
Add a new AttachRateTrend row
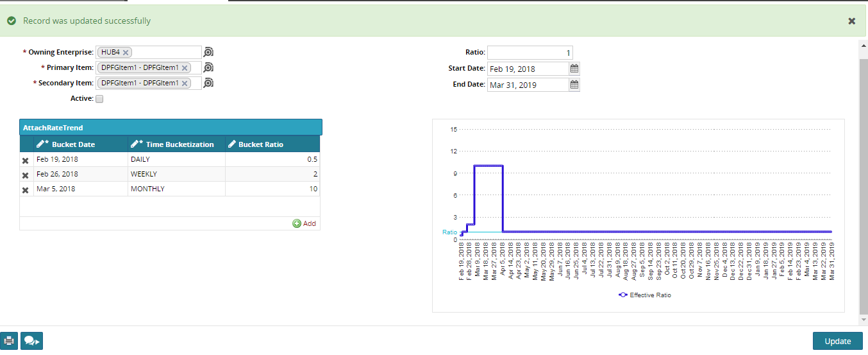[305, 223]
